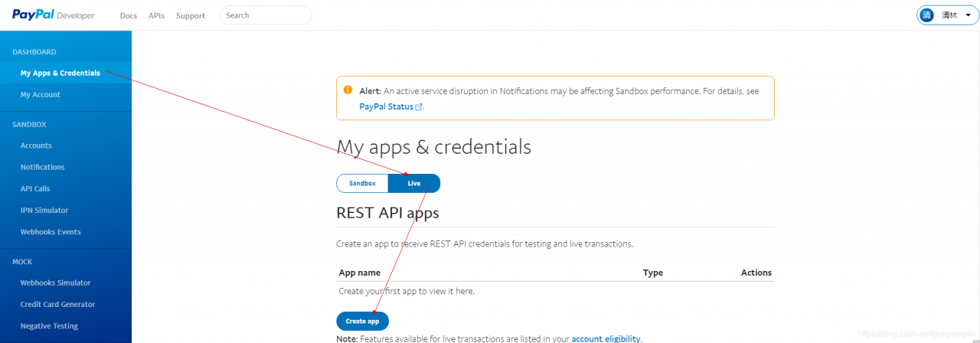Open the Support menu
The width and height of the screenshot is (980, 343).
point(191,15)
